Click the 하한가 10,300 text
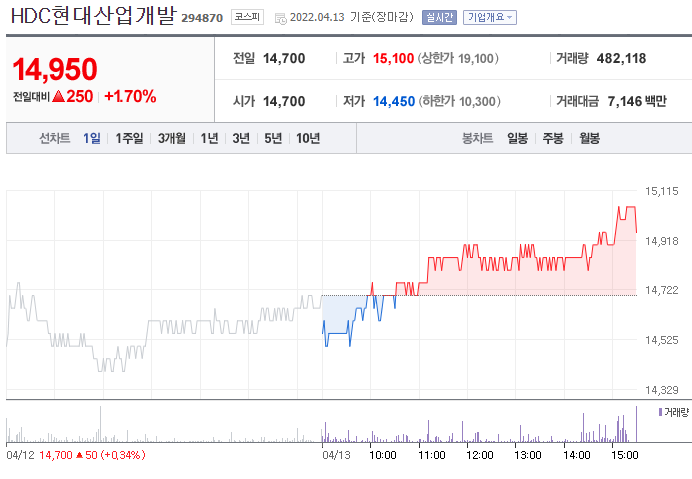Screen dimensions: 692x479 click(459, 102)
